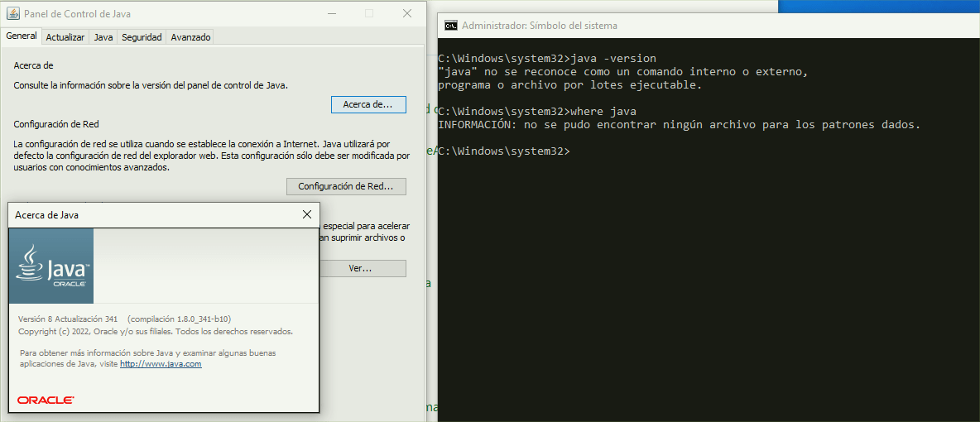
Task: Minimize the Panel de Control de Java window
Action: (x=333, y=13)
